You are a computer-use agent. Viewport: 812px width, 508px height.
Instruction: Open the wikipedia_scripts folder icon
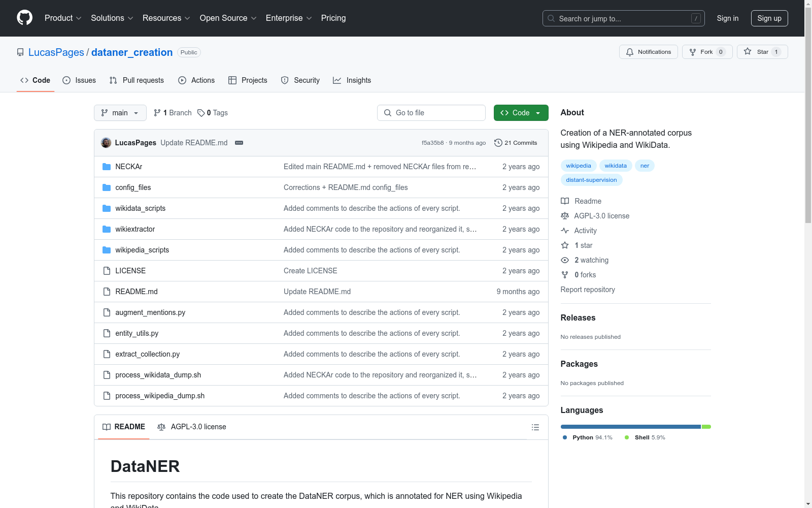tap(107, 250)
